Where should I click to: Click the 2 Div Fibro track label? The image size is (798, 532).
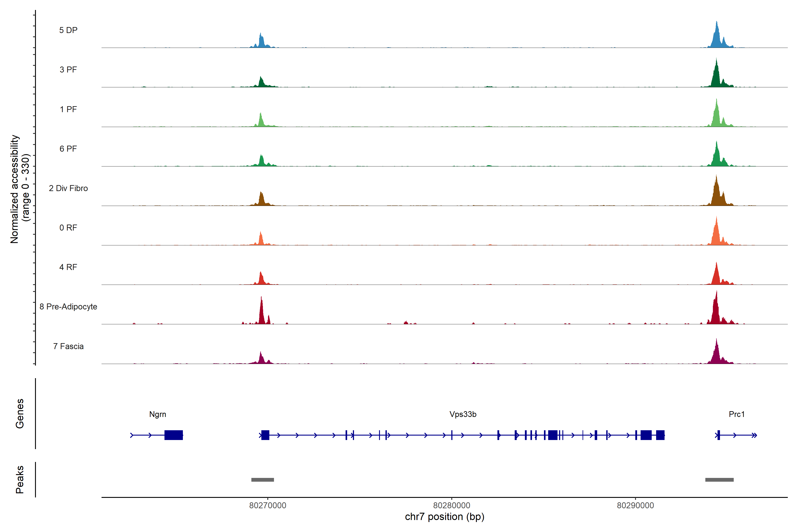pos(68,188)
